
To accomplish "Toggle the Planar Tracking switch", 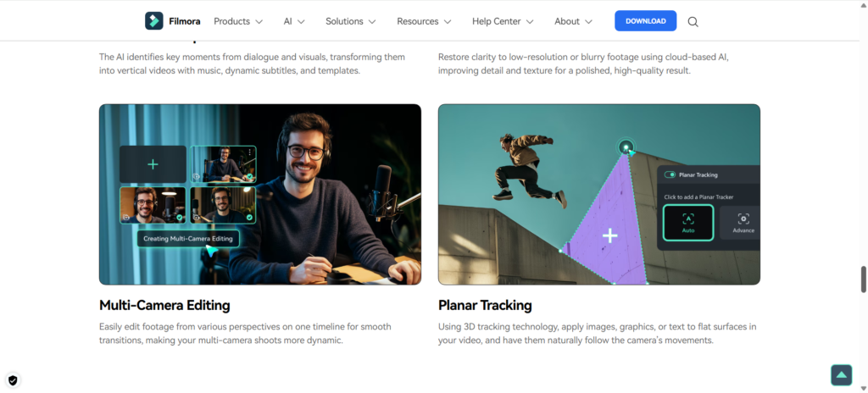I will click(670, 175).
